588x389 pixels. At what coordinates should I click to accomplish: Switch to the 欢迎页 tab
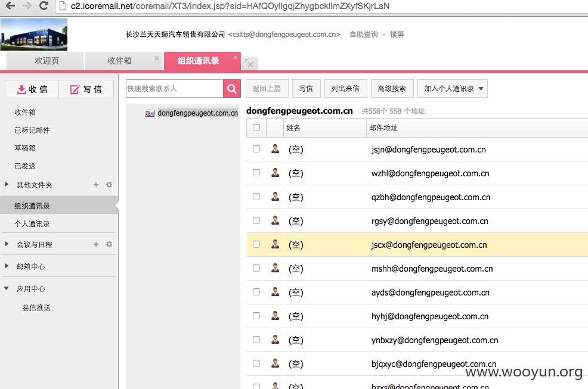[x=45, y=61]
